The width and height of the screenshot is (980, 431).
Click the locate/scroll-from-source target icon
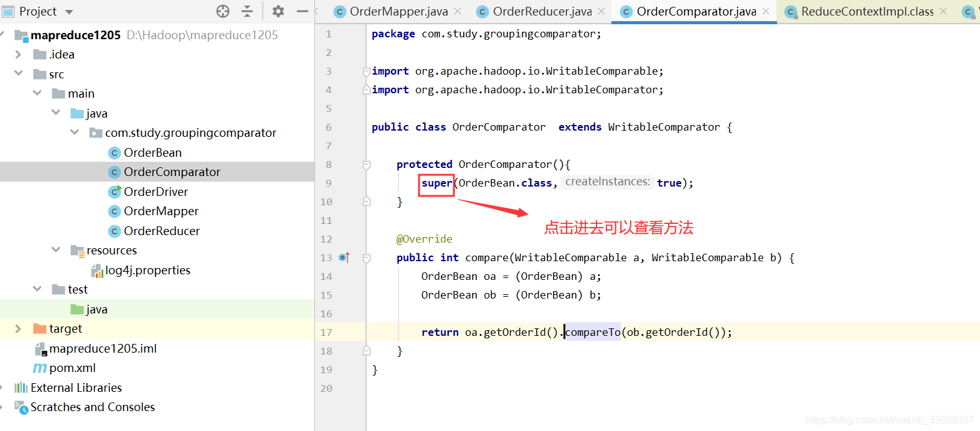223,11
